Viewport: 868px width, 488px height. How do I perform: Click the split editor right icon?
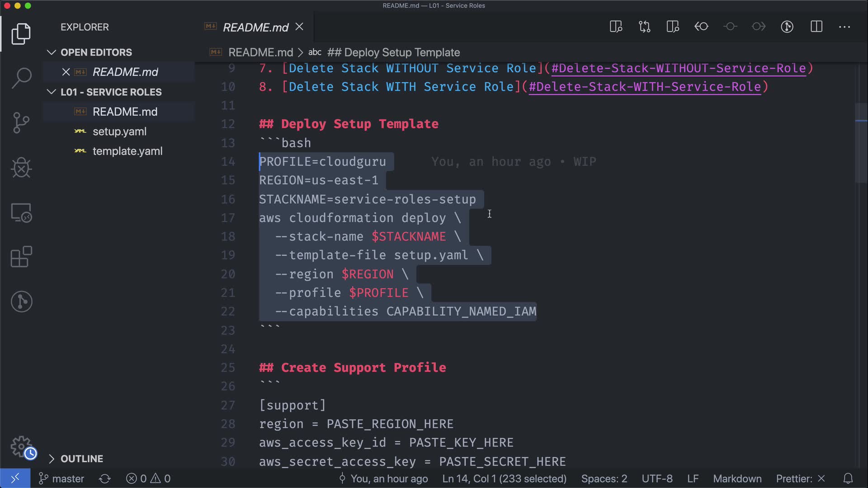(x=816, y=27)
